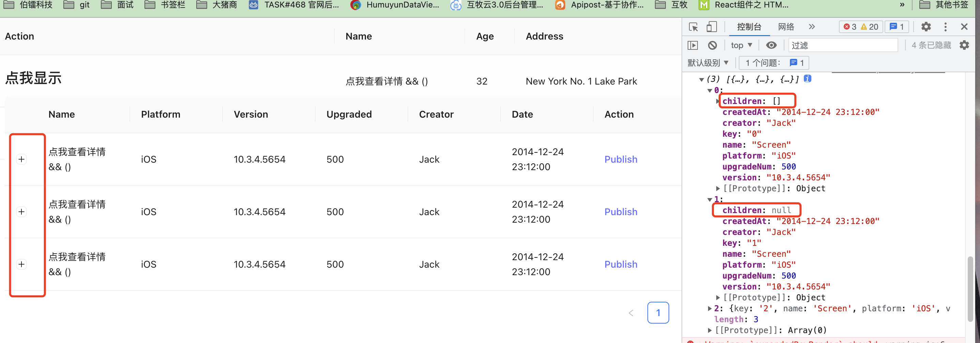Open more panels with the chevron next to 网络
980x343 pixels.
pyautogui.click(x=812, y=27)
